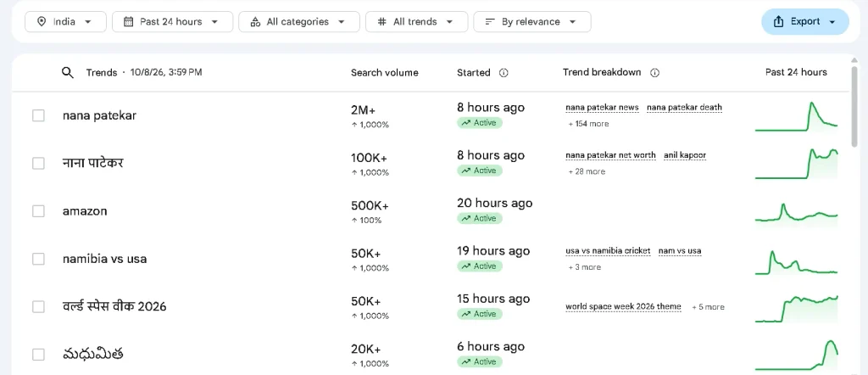Click the search magnifier icon beside Trends
The height and width of the screenshot is (375, 868).
[x=68, y=73]
